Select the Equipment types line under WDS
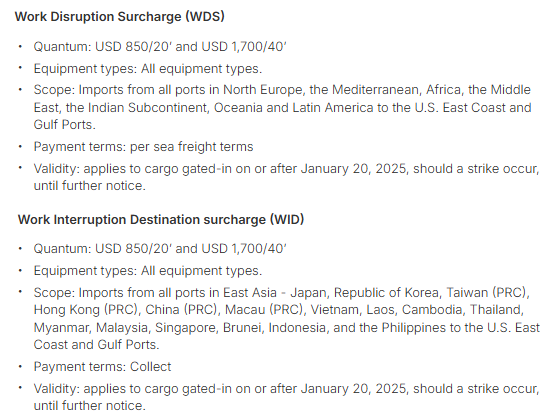The image size is (560, 419). (148, 69)
